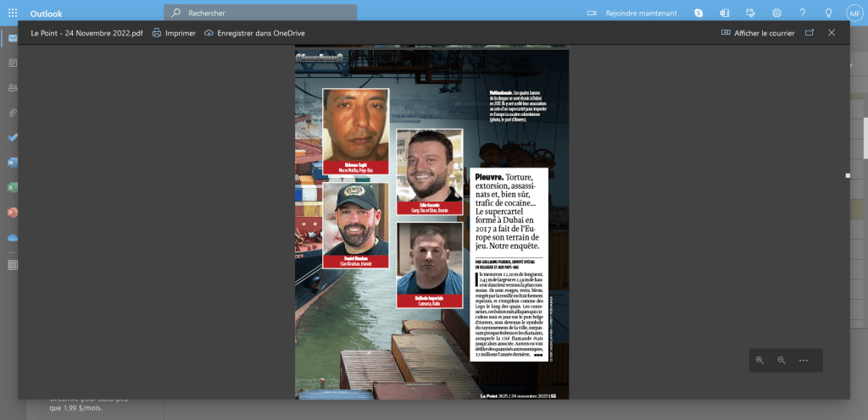Open Skype from the Outlook header
868x420 pixels.
tap(698, 14)
